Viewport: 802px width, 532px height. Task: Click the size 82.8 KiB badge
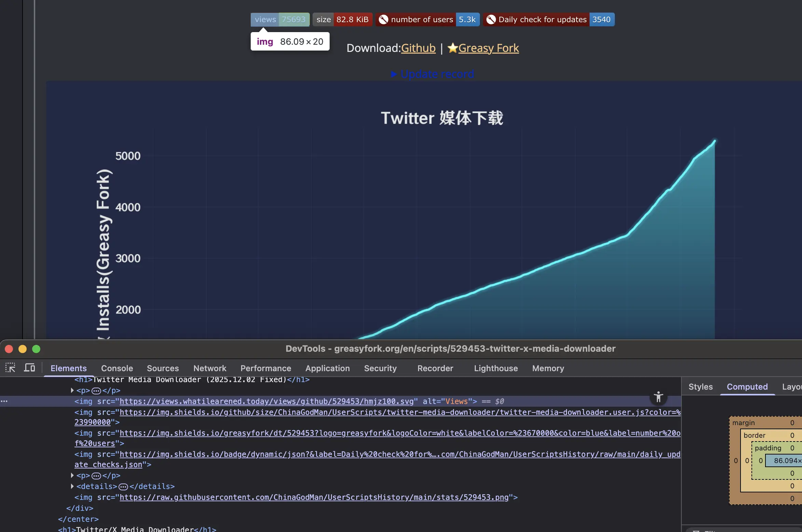click(342, 19)
